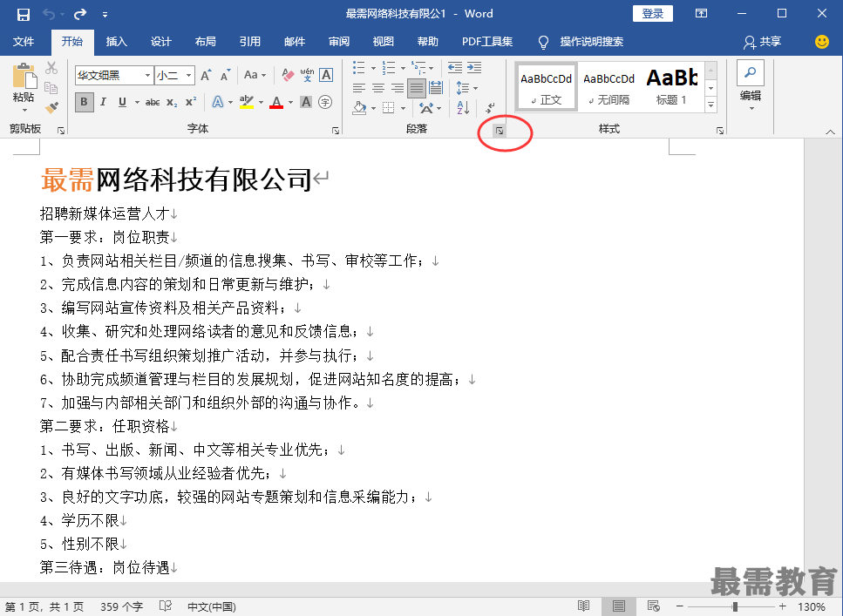Screen dimensions: 843x616
Task: Toggle show/hide paragraph marks icon
Action: (490, 108)
